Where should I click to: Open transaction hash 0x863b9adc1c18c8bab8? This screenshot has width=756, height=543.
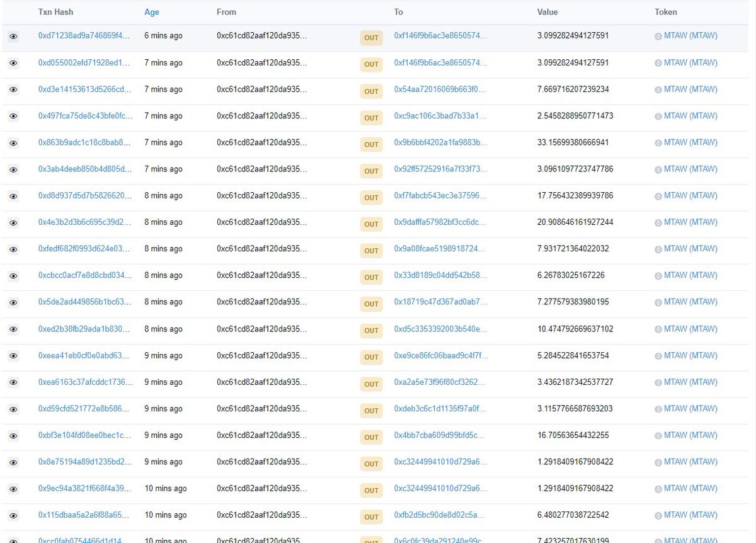click(84, 142)
